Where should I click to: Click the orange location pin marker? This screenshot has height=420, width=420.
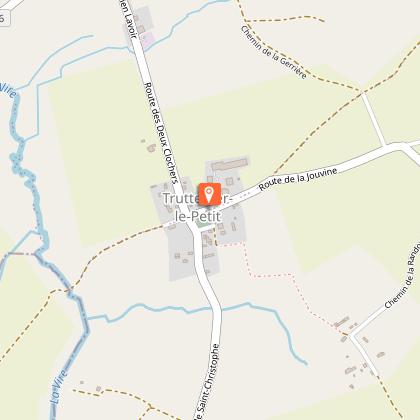pos(210,194)
